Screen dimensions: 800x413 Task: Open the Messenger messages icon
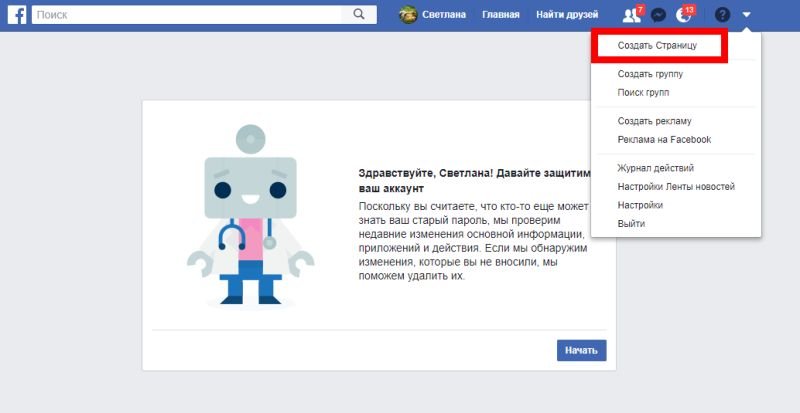pos(658,15)
